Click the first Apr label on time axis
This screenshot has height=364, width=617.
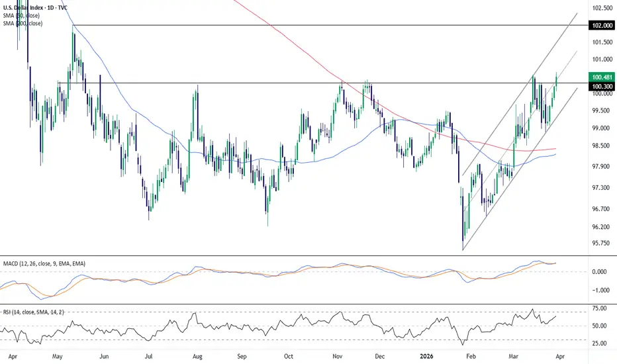pyautogui.click(x=13, y=357)
